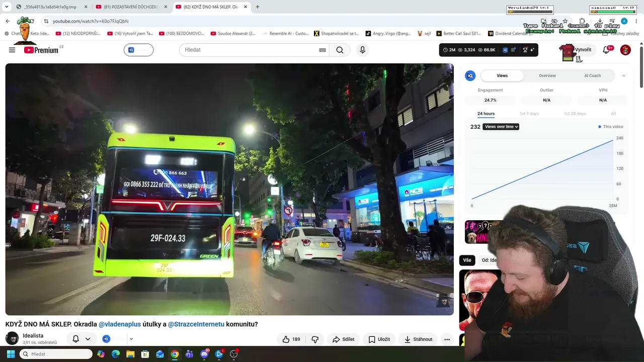Select the Vše filter chip

click(x=467, y=260)
